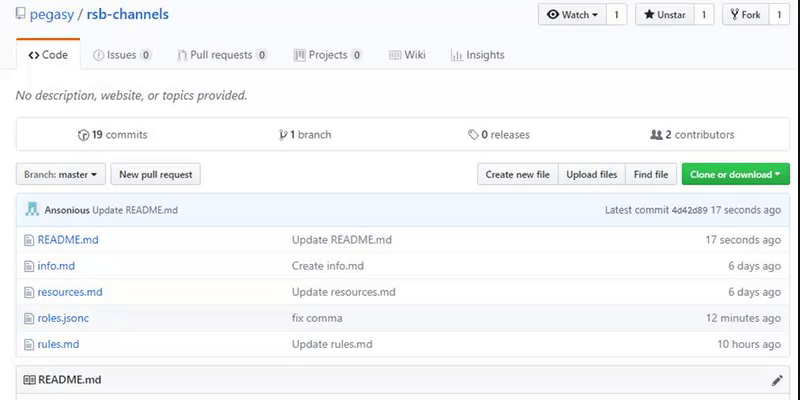Click Upload files button
Image resolution: width=800 pixels, height=400 pixels.
pos(592,174)
